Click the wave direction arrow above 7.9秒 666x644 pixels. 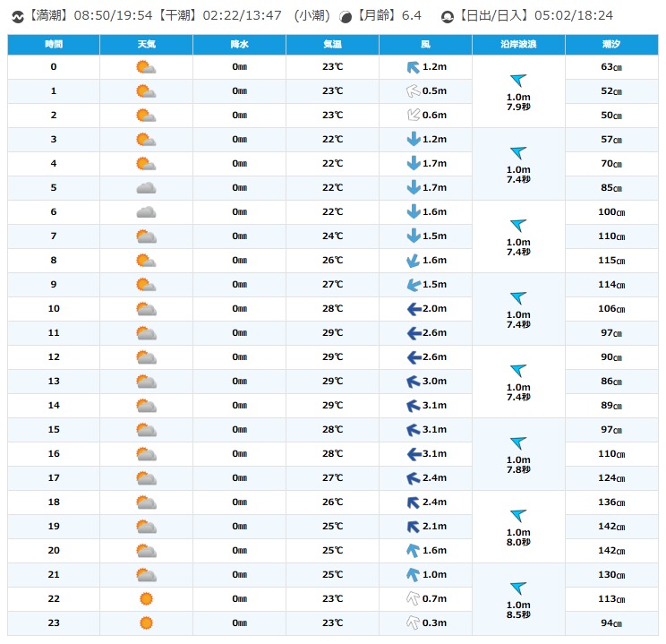[x=518, y=80]
